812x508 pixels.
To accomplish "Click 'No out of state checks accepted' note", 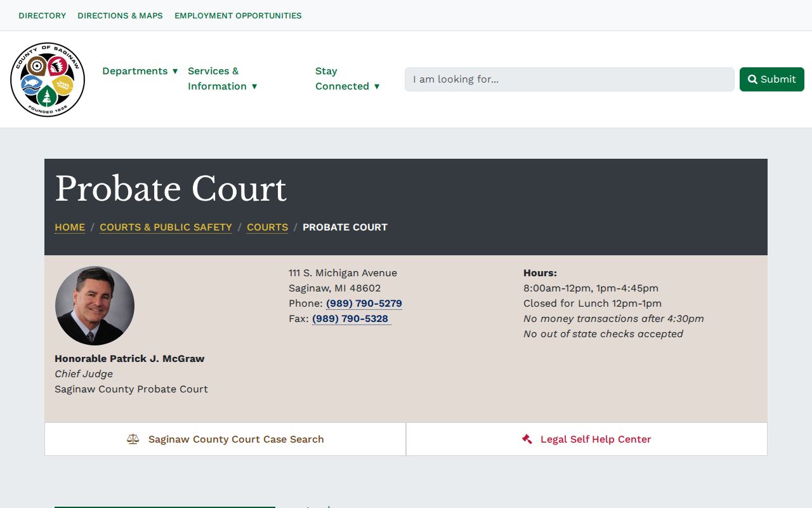I will (x=603, y=334).
